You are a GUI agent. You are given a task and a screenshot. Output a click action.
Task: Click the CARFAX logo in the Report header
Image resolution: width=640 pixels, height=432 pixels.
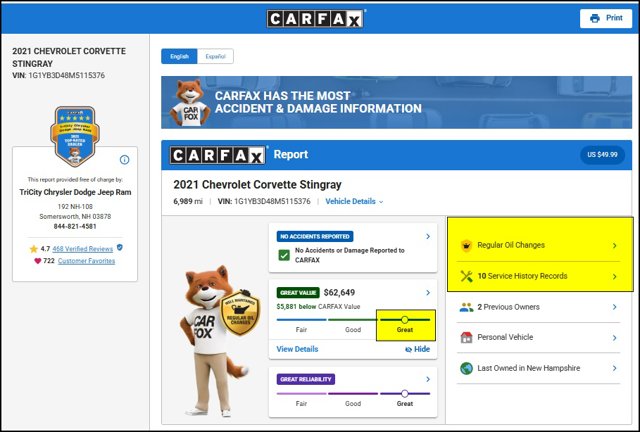[x=217, y=155]
